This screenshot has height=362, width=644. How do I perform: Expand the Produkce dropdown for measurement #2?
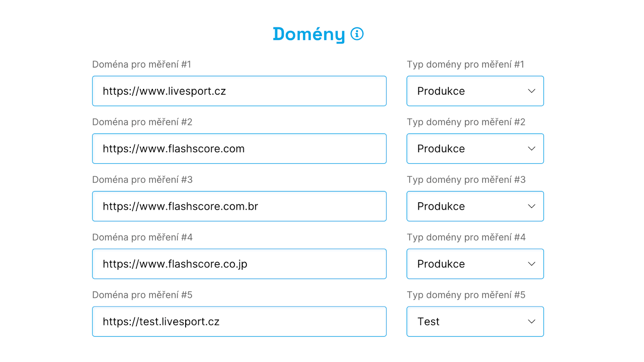(475, 148)
